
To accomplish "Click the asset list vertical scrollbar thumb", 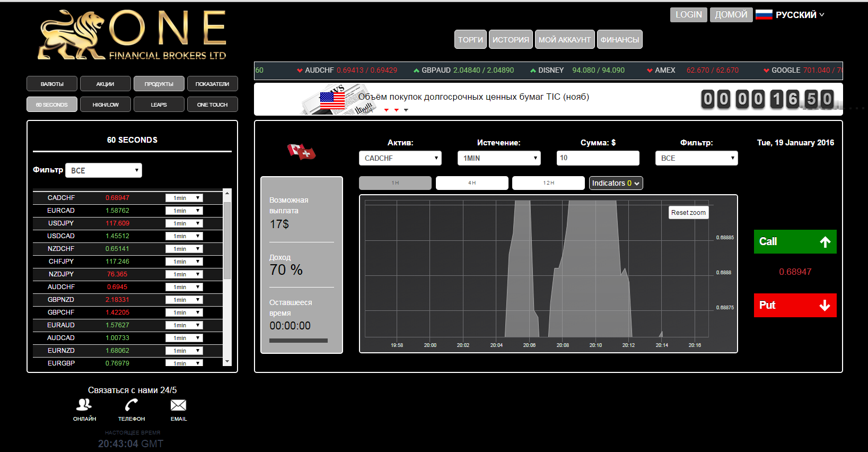I will tap(227, 240).
